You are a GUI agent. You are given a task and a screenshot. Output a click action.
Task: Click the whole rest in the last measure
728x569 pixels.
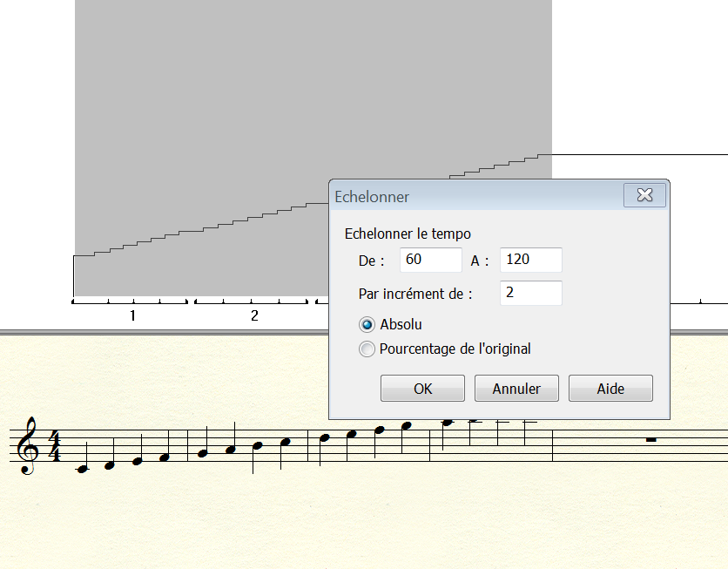[650, 441]
